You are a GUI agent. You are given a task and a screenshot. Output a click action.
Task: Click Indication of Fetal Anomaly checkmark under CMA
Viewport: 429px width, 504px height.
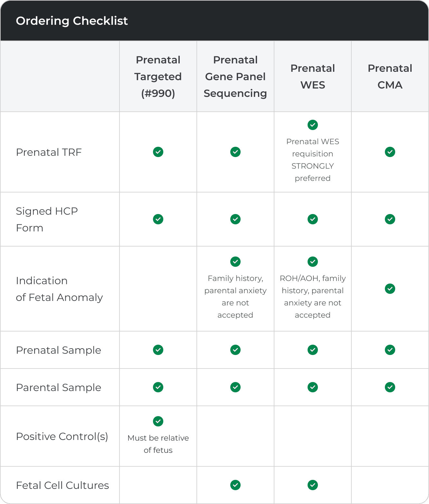390,289
